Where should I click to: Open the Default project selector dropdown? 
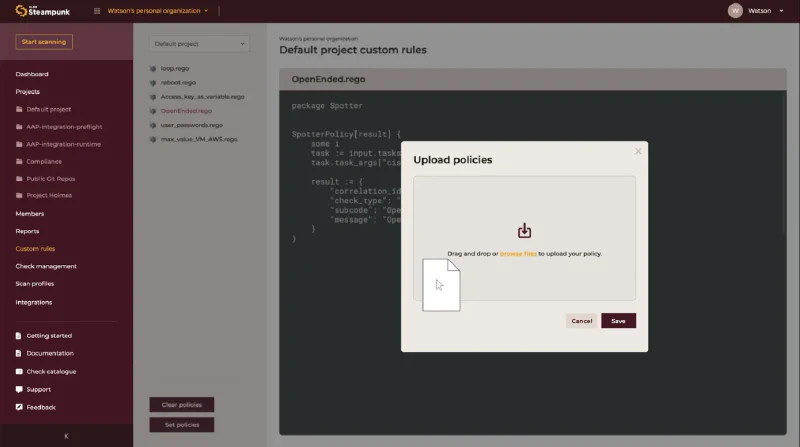click(x=199, y=44)
